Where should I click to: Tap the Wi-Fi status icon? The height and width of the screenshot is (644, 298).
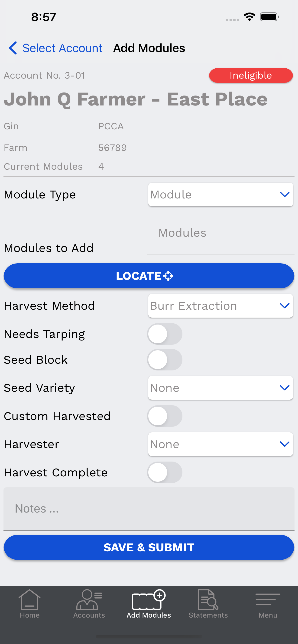point(249,17)
